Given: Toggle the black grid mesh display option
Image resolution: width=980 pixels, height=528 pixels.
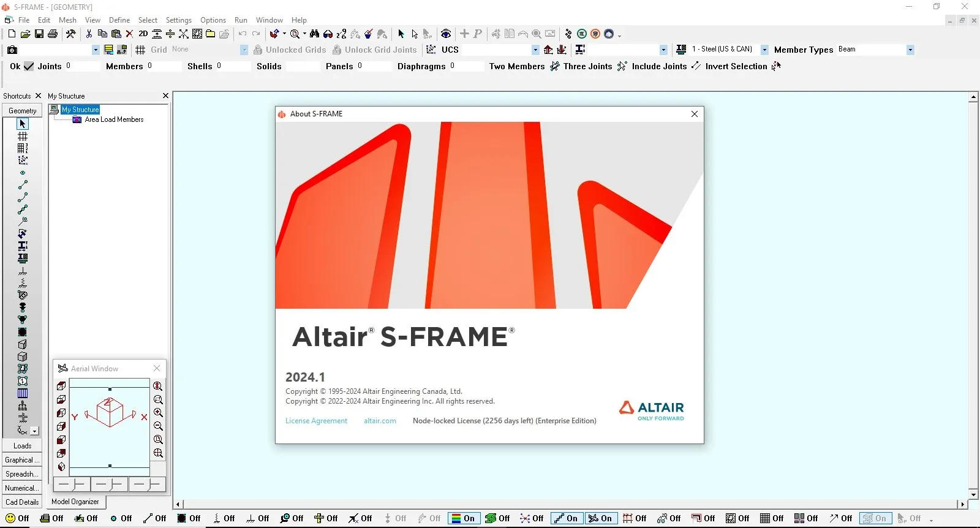Looking at the screenshot, I should click(772, 518).
